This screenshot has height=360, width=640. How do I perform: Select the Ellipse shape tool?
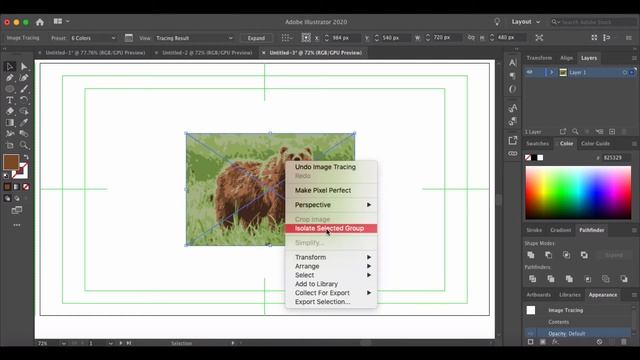tap(10, 89)
